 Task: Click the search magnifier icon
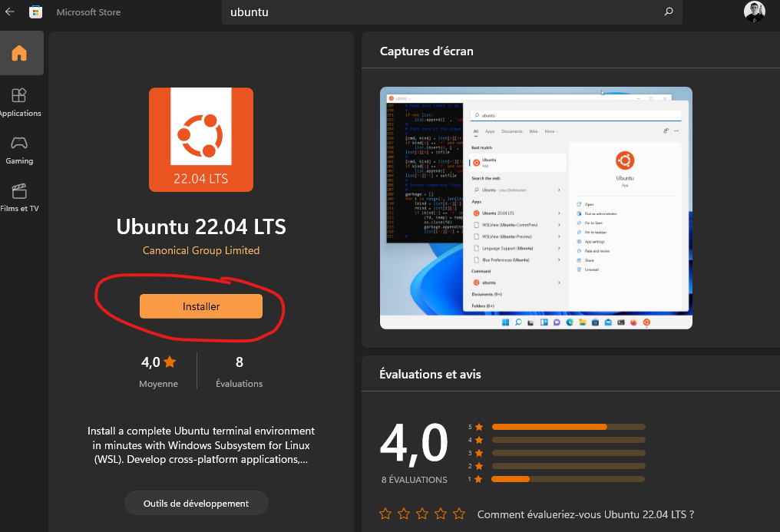668,12
